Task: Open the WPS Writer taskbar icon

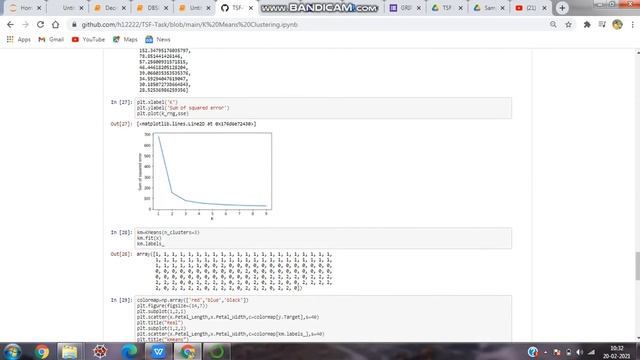Action: tap(158, 351)
